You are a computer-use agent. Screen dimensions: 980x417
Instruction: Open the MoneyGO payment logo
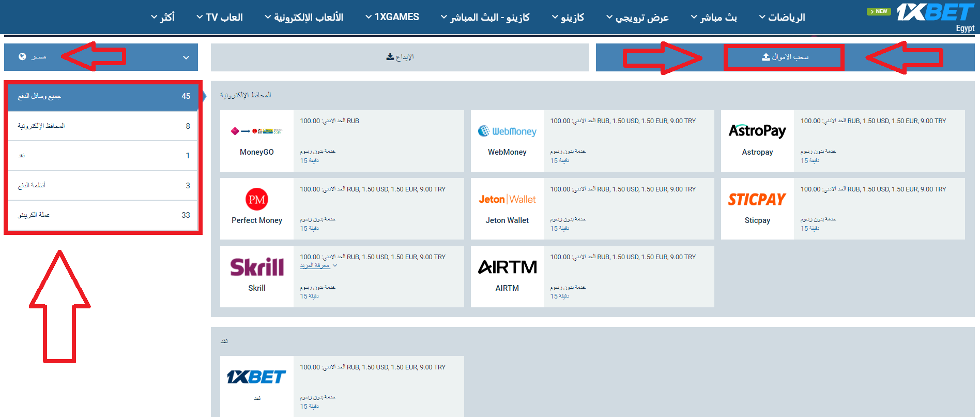tap(257, 131)
